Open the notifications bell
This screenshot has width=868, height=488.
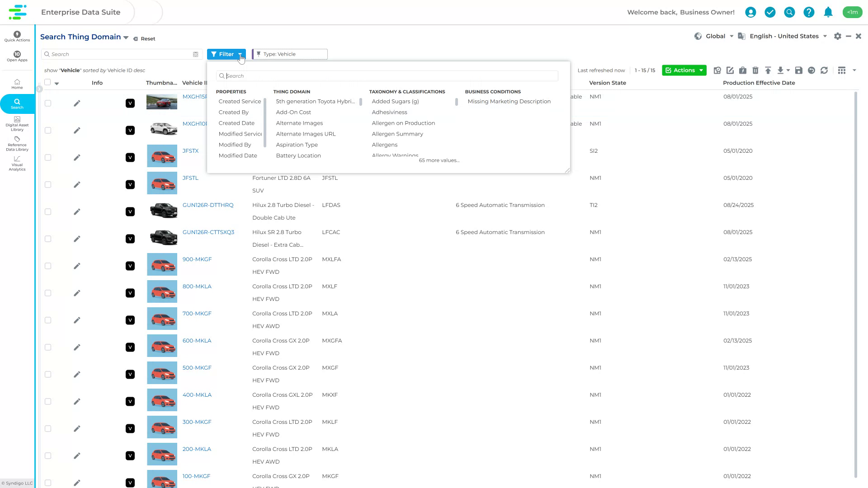(828, 12)
